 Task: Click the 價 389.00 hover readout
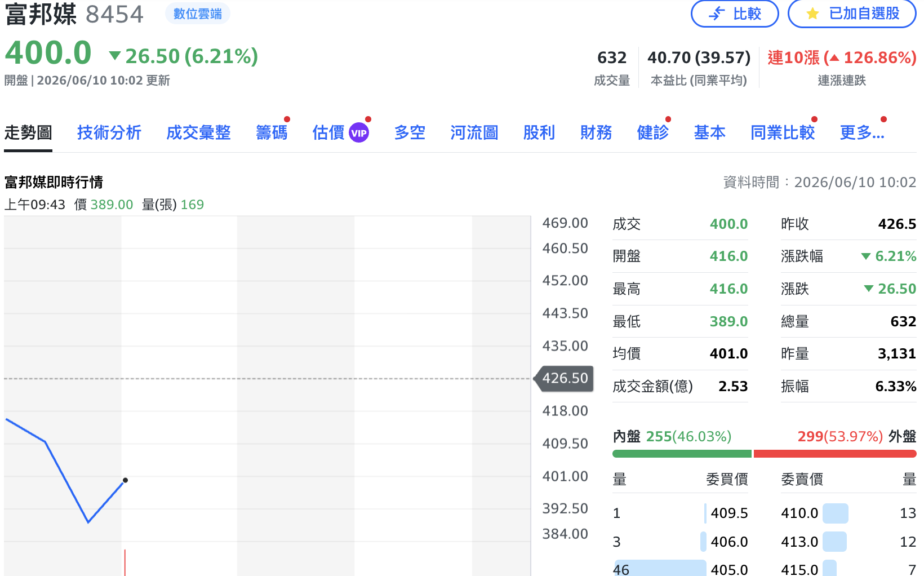click(104, 205)
